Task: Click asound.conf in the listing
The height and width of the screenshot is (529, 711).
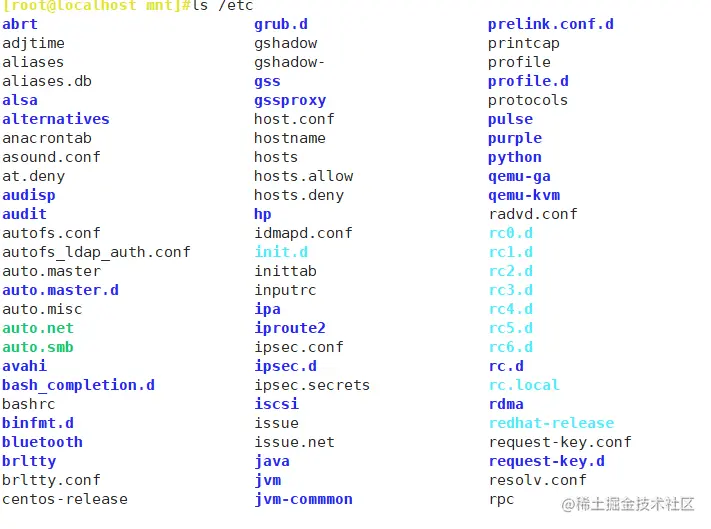Action: pyautogui.click(x=51, y=157)
